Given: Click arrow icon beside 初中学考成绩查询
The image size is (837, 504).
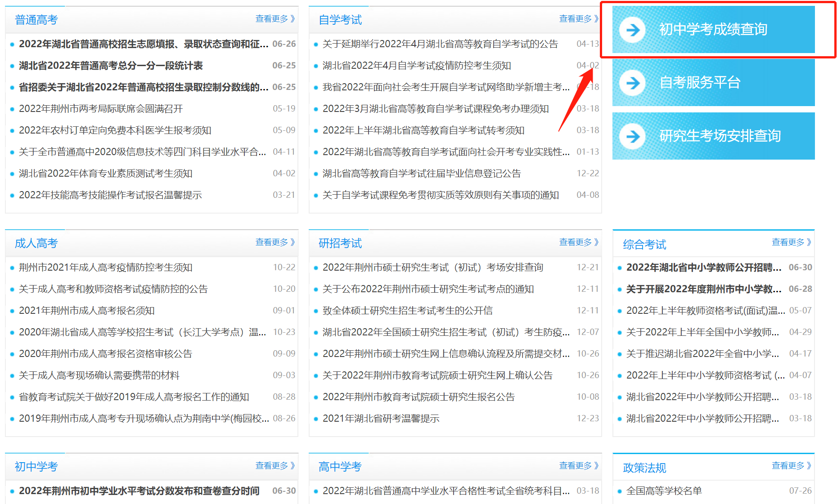Looking at the screenshot, I should click(633, 30).
